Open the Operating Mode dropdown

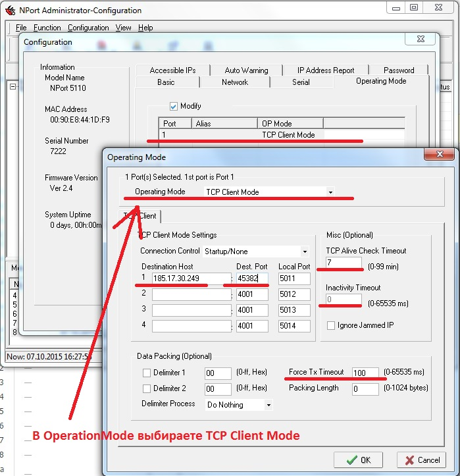click(330, 192)
